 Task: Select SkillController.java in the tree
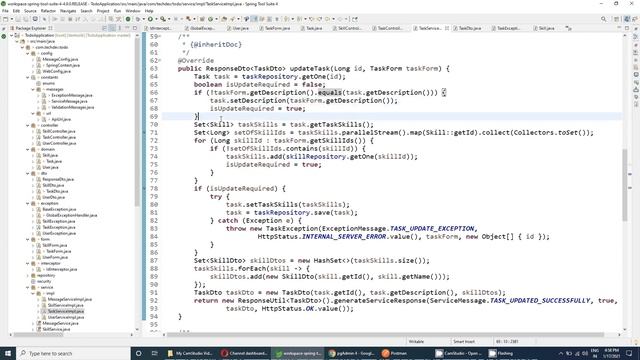click(58, 131)
